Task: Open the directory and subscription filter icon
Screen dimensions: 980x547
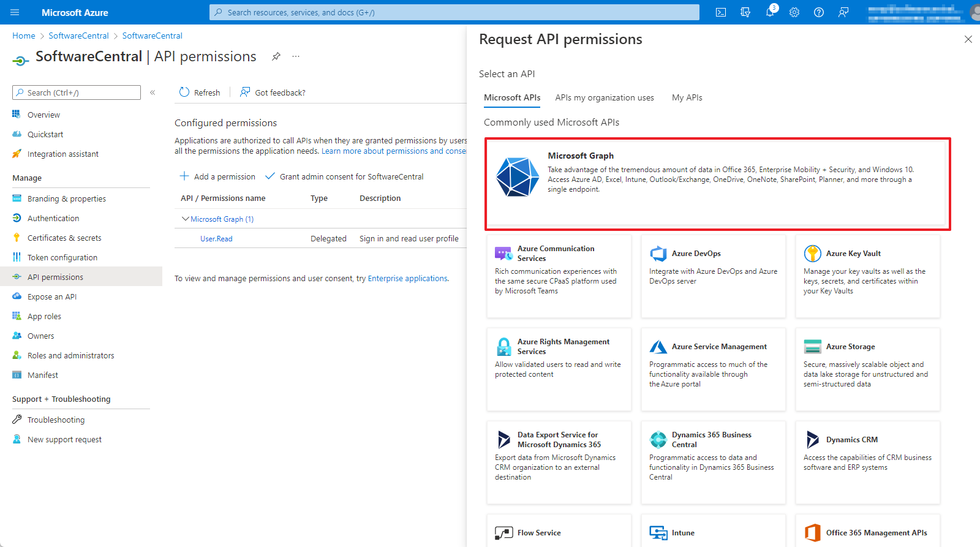Action: click(745, 12)
